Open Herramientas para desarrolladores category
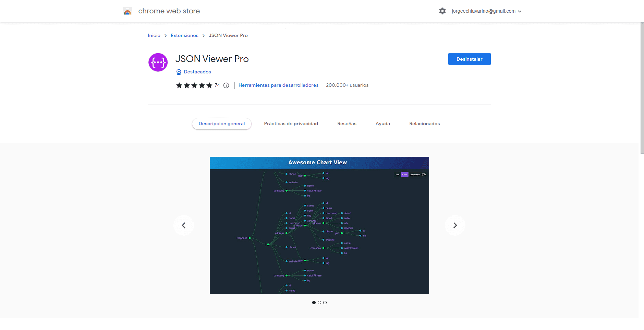Image resolution: width=644 pixels, height=330 pixels. click(x=278, y=85)
